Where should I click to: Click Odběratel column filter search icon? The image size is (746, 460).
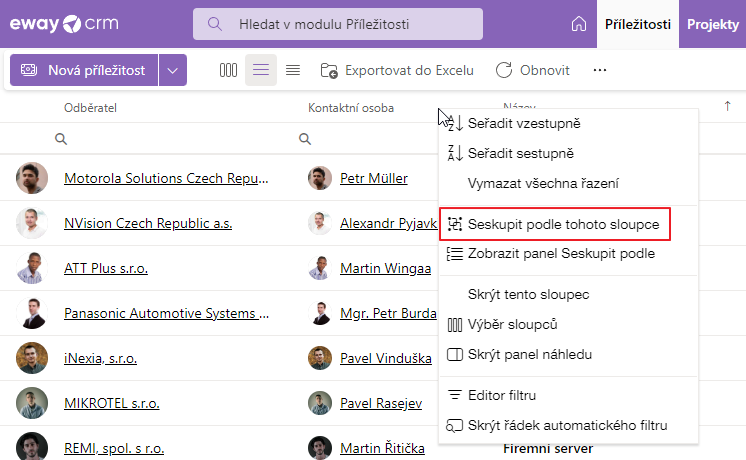pyautogui.click(x=61, y=139)
